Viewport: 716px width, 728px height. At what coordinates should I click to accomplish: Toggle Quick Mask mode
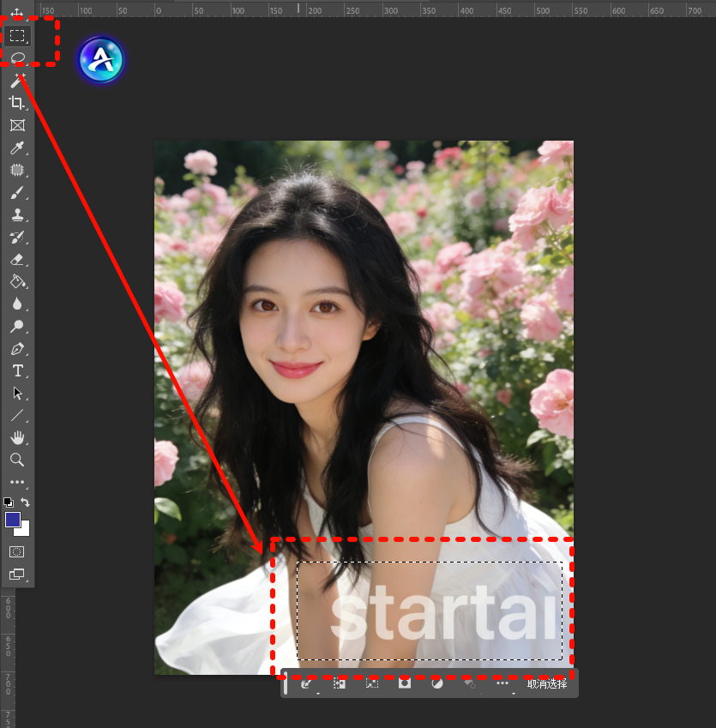17,551
